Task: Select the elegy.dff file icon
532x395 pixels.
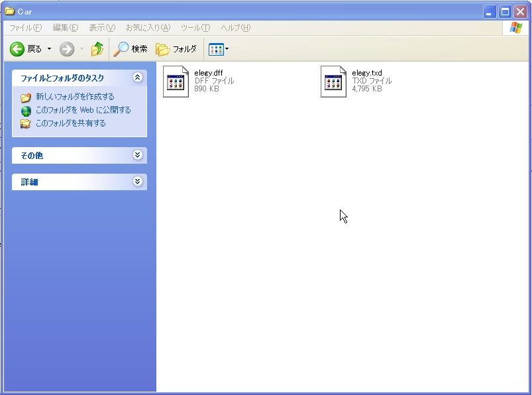Action: (x=176, y=82)
